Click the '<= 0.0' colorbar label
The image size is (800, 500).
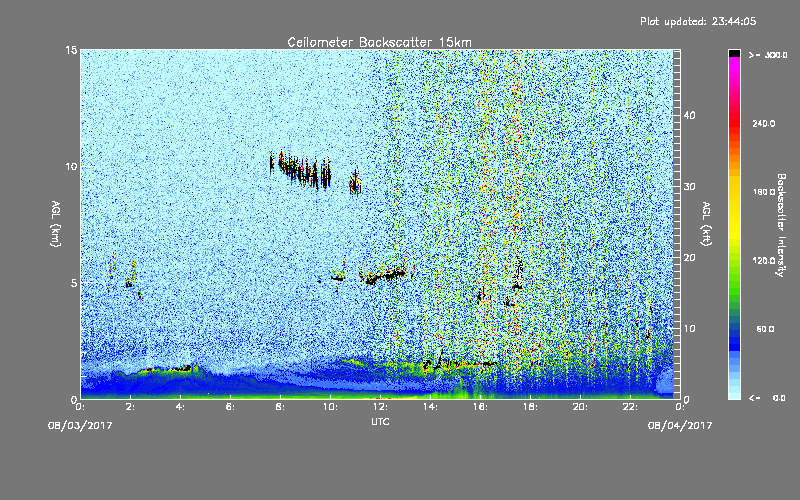(x=767, y=398)
